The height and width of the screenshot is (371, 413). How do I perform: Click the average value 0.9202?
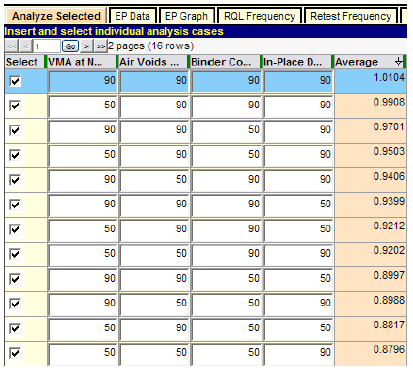click(x=389, y=250)
